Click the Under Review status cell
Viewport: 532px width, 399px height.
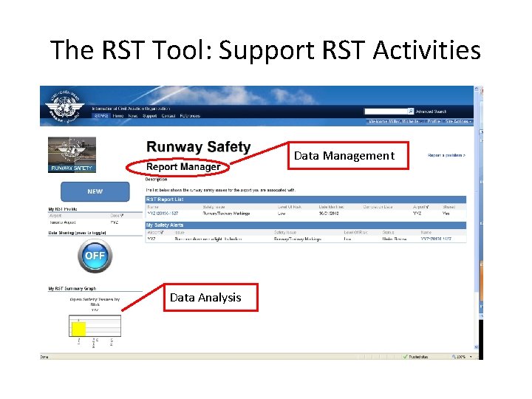pos(395,239)
